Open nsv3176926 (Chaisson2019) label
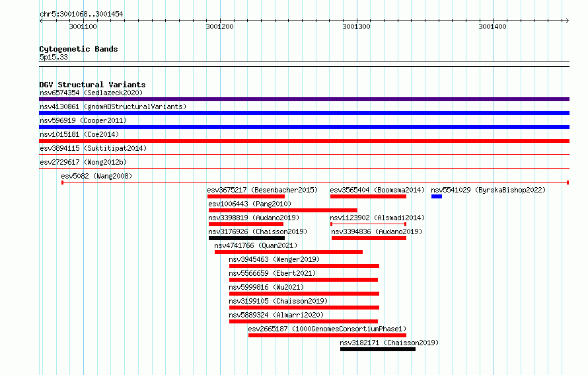Viewport: 588px width, 375px height. [x=258, y=231]
